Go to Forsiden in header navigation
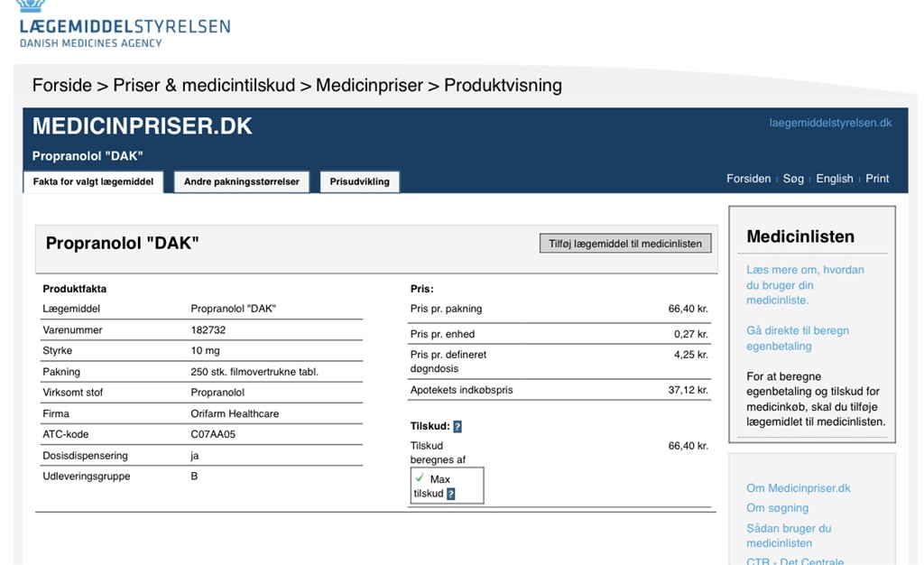Image resolution: width=924 pixels, height=565 pixels. click(x=748, y=179)
